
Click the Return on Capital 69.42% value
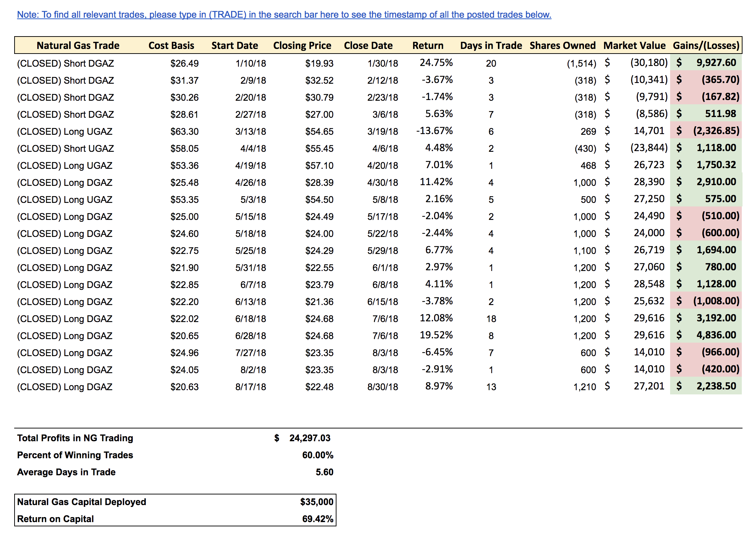318,519
